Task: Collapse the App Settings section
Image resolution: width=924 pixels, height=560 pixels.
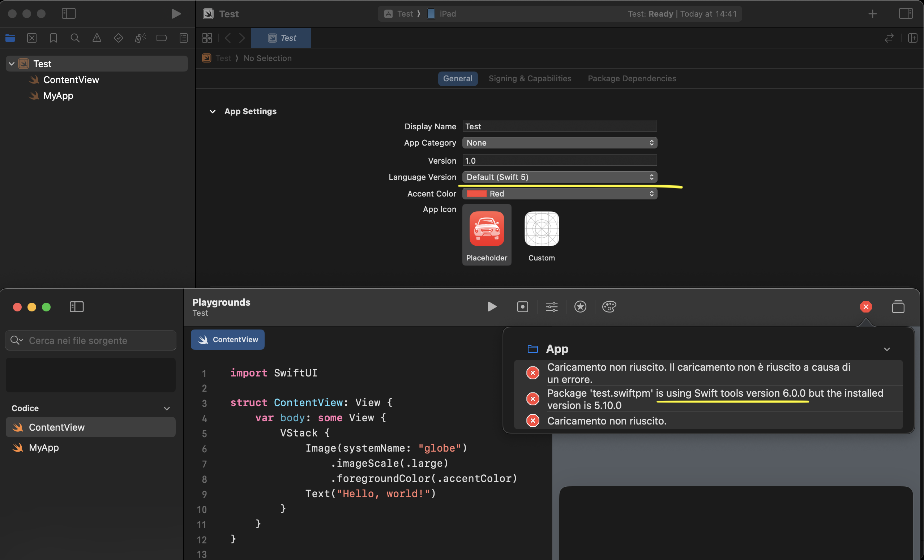Action: pyautogui.click(x=212, y=111)
